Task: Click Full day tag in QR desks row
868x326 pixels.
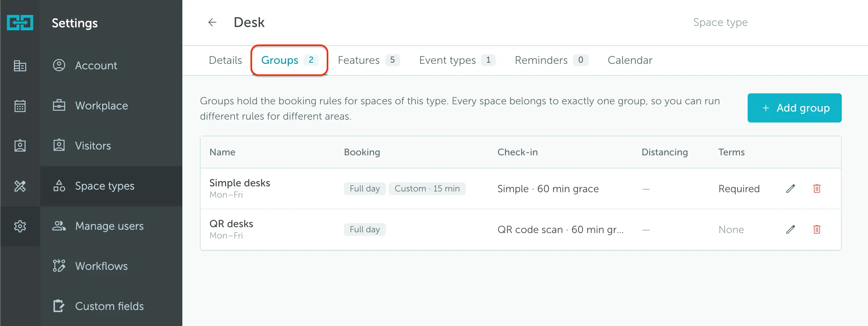Action: tap(365, 229)
